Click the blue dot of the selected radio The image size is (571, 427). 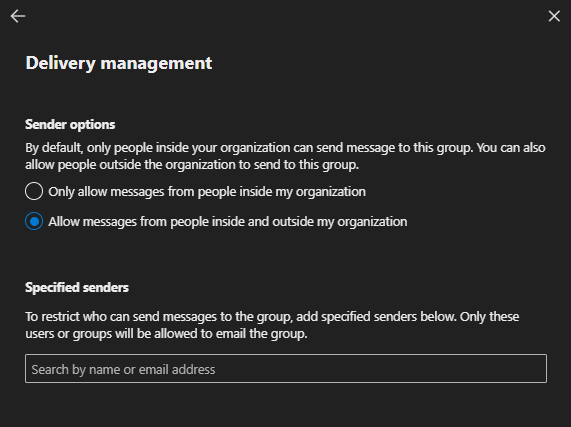click(34, 221)
